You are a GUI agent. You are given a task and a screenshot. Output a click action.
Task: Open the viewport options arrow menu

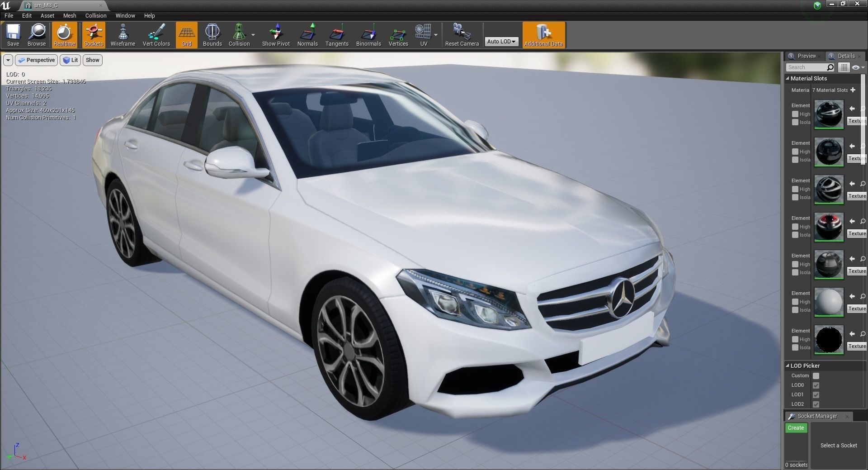8,60
